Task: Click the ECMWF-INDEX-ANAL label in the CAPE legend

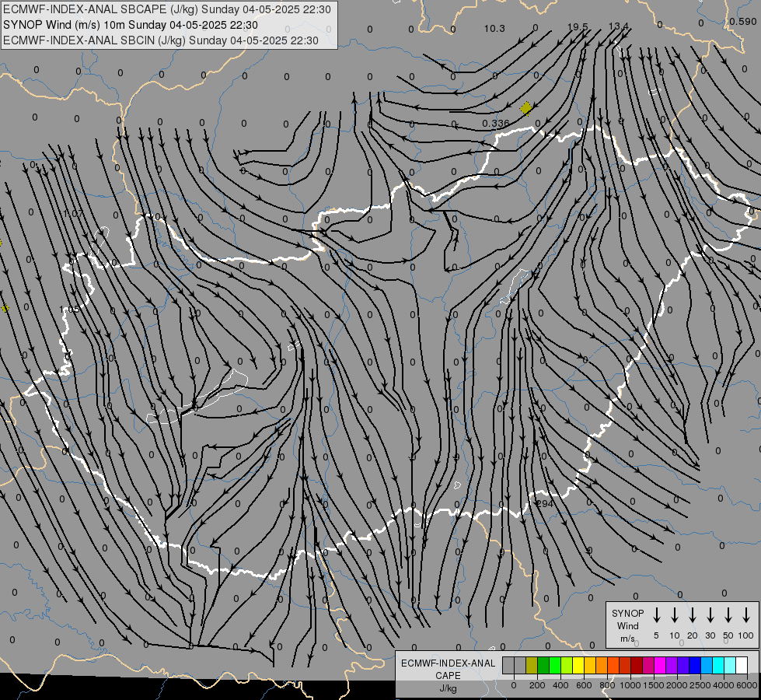Action: [x=448, y=663]
